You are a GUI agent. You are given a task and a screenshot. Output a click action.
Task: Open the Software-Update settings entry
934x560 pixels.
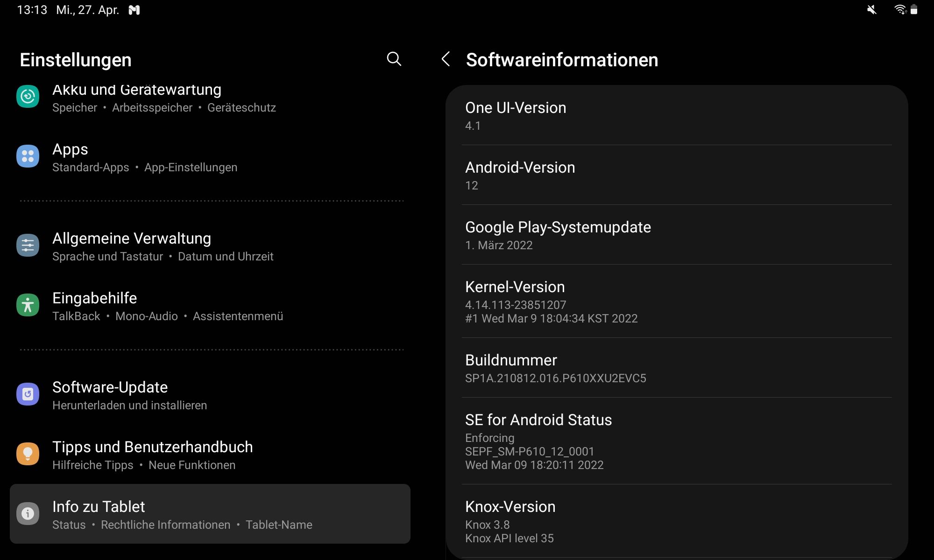210,395
